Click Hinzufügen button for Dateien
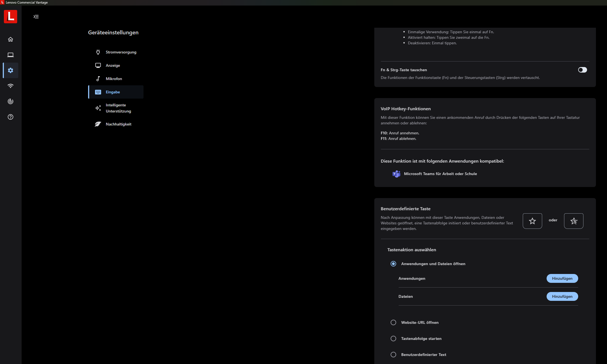607x364 pixels. coord(562,296)
